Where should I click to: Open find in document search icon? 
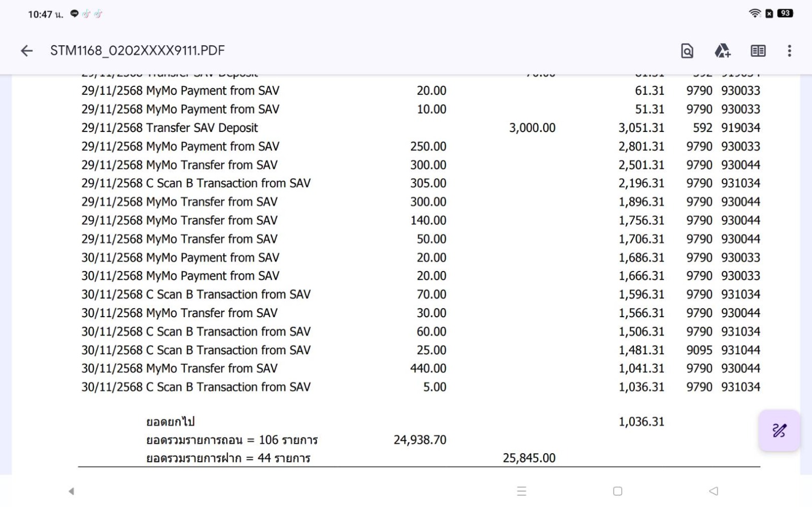687,51
